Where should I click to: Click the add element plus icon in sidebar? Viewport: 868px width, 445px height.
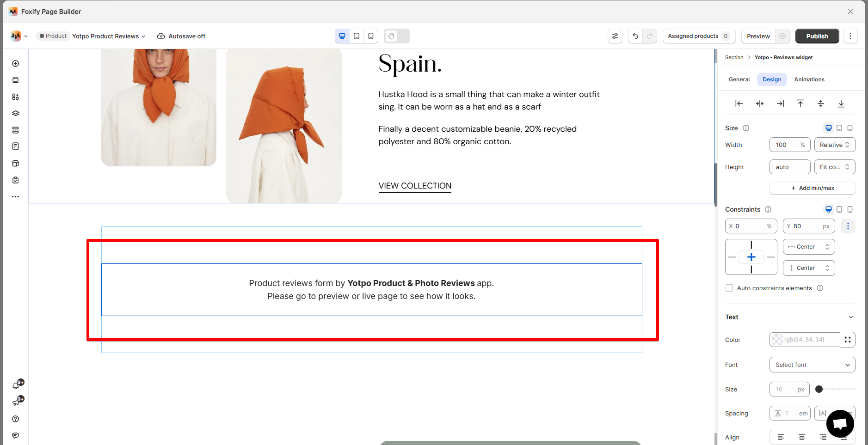[15, 63]
